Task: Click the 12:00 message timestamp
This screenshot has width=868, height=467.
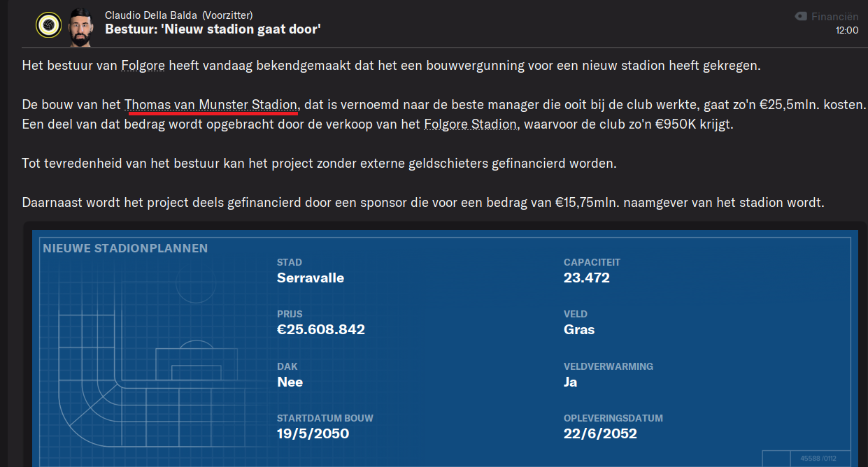Action: point(847,31)
